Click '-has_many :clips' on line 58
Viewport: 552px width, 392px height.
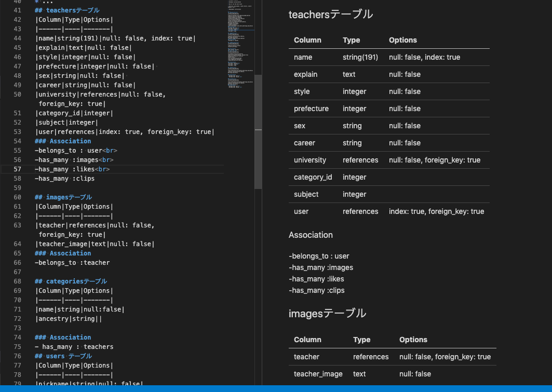tap(65, 179)
